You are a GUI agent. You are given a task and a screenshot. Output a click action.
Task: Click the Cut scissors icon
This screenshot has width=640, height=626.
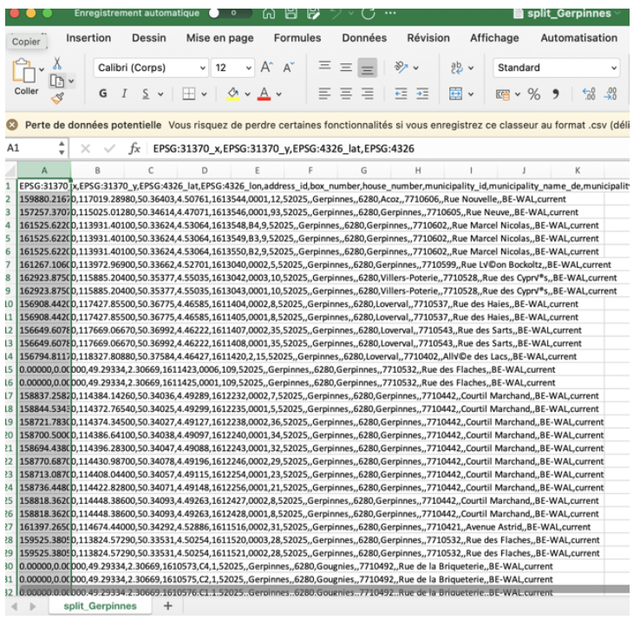57,63
